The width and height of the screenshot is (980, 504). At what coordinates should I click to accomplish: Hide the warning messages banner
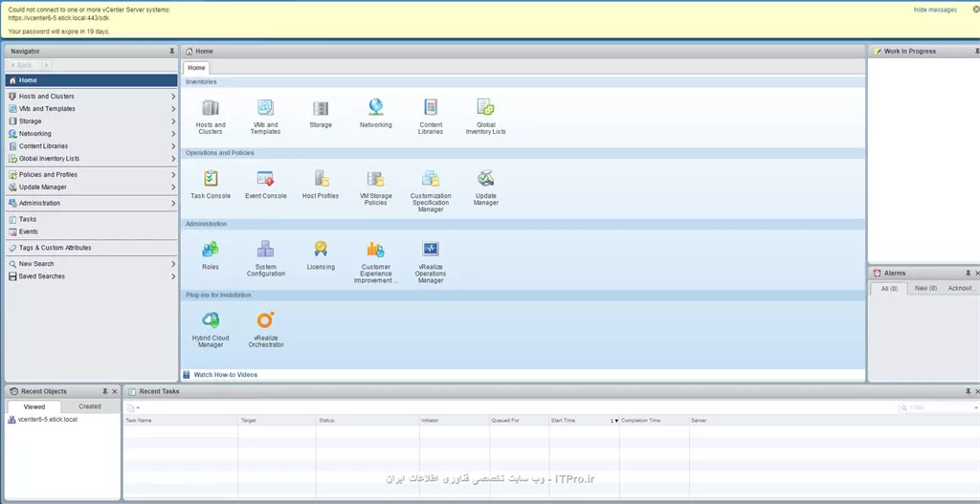tap(935, 10)
